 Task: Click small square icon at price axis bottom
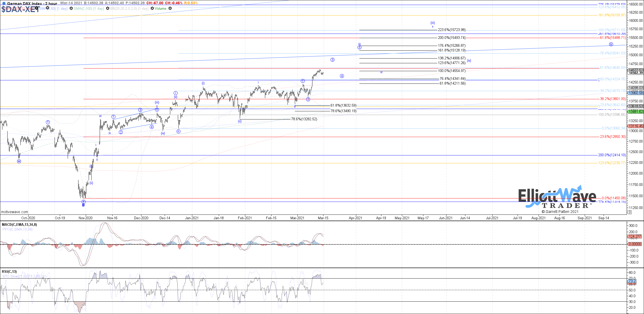click(630, 212)
